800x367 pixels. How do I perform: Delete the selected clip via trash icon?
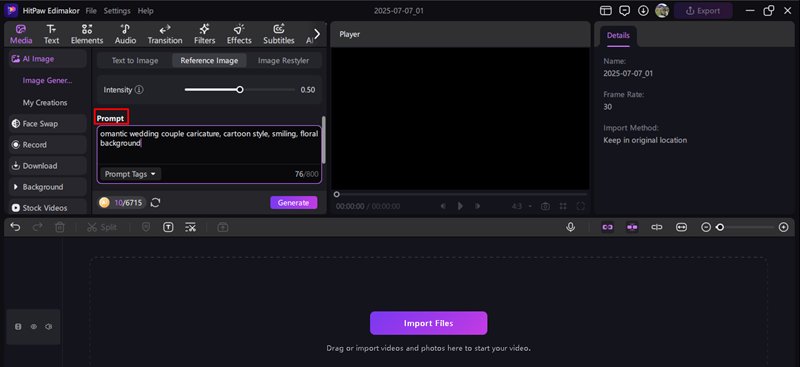tap(60, 227)
